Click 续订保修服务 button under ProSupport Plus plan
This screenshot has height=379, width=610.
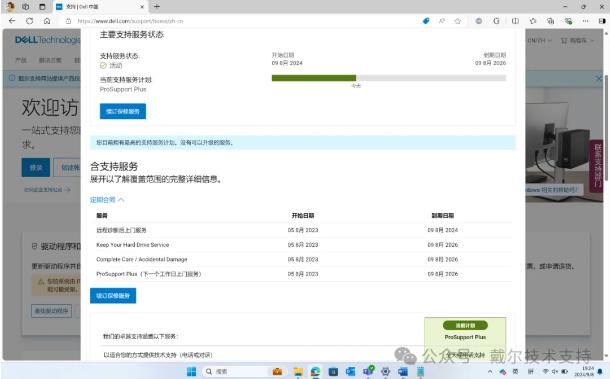123,111
